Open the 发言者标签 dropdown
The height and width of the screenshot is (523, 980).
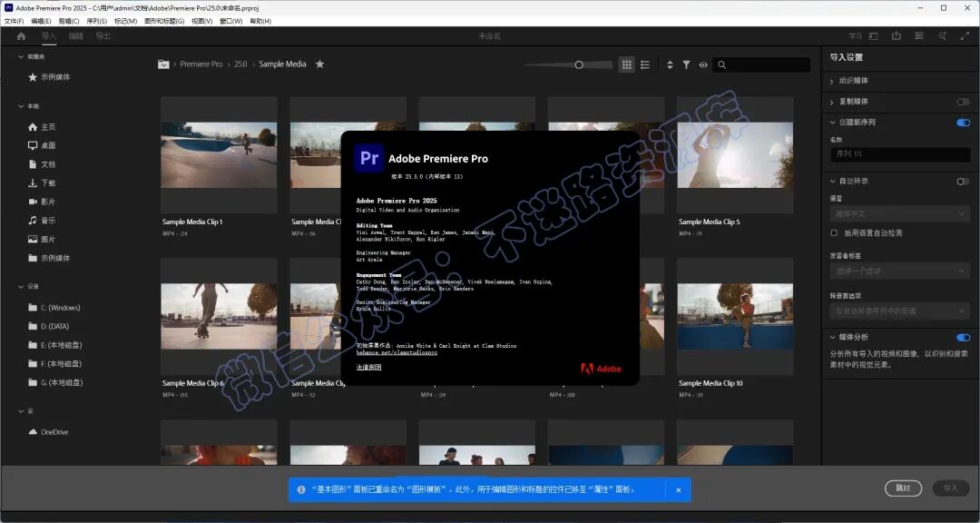tap(900, 271)
